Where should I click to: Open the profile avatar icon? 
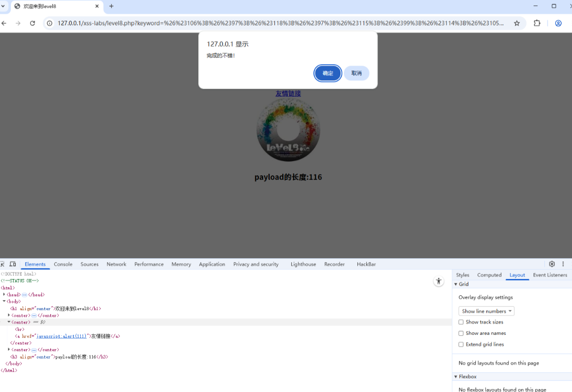point(558,23)
